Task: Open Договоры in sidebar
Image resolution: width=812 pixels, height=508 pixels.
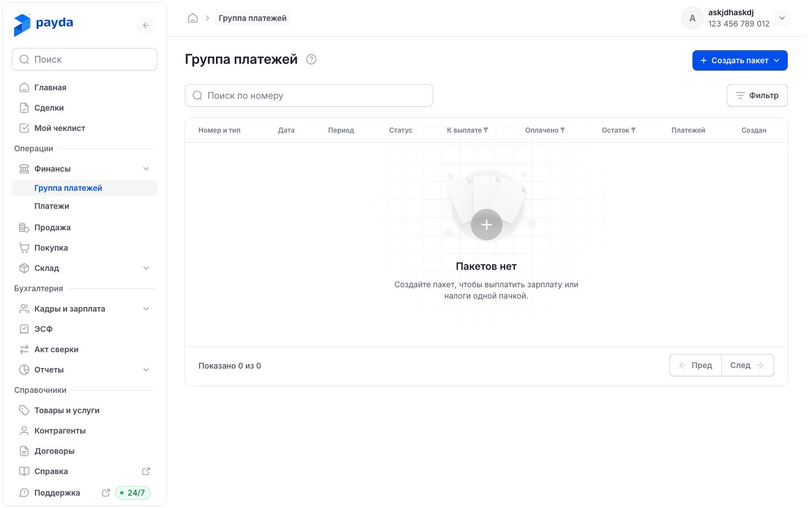Action: pyautogui.click(x=85, y=451)
